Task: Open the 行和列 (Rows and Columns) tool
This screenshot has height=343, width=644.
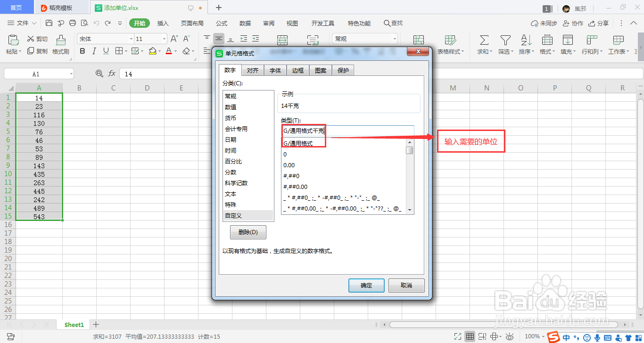Action: point(592,44)
